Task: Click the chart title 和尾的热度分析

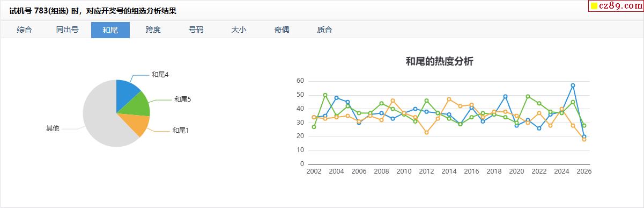Action: [440, 61]
